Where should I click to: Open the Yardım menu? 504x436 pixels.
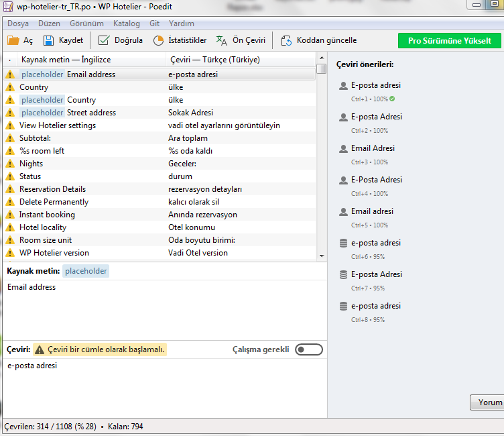[x=181, y=23]
